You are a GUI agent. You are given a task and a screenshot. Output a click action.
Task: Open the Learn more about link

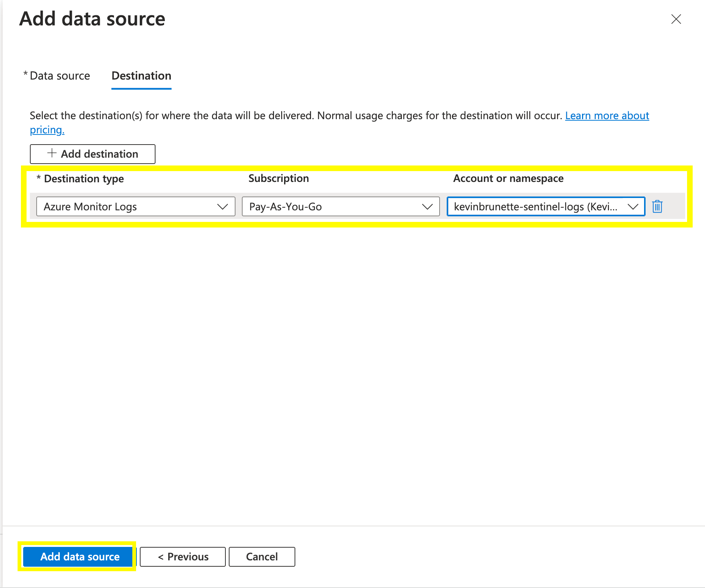[x=607, y=116]
